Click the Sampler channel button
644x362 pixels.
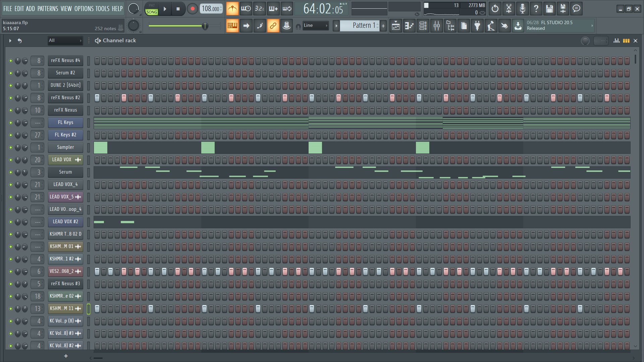click(x=65, y=147)
